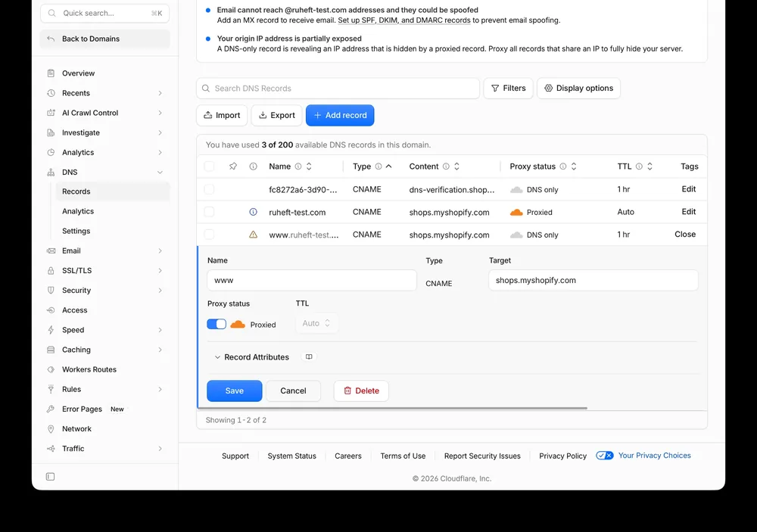The image size is (757, 532).
Task: Click the Investigate icon in sidebar
Action: [x=51, y=132]
